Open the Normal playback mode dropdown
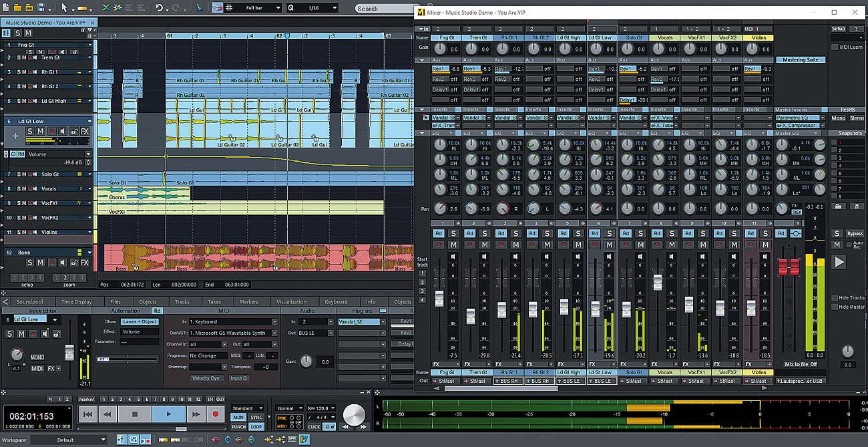The image size is (868, 447). [289, 408]
